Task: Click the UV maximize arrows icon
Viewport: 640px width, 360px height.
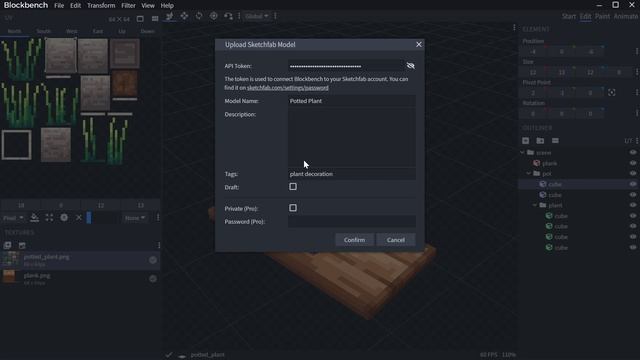Action: 49,218
